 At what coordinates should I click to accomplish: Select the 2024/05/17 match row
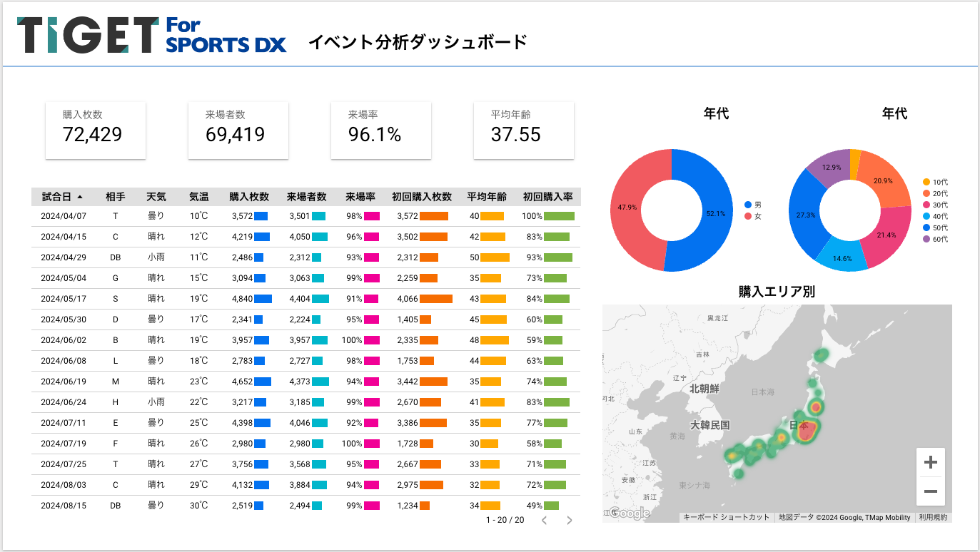[x=306, y=299]
